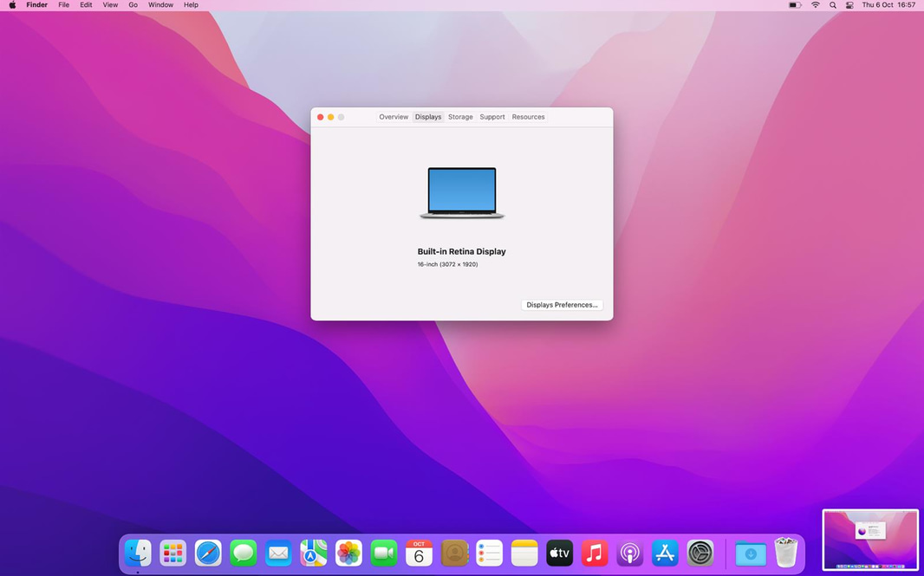Open Reminders app in Dock

click(x=489, y=553)
